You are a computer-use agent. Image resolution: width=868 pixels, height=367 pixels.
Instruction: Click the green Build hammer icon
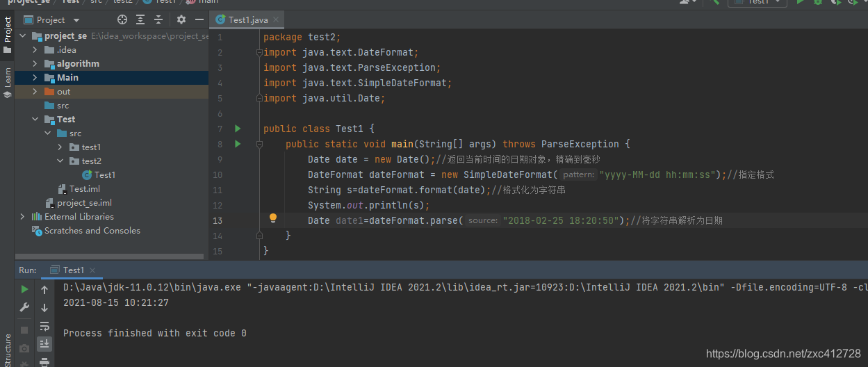pos(716,2)
